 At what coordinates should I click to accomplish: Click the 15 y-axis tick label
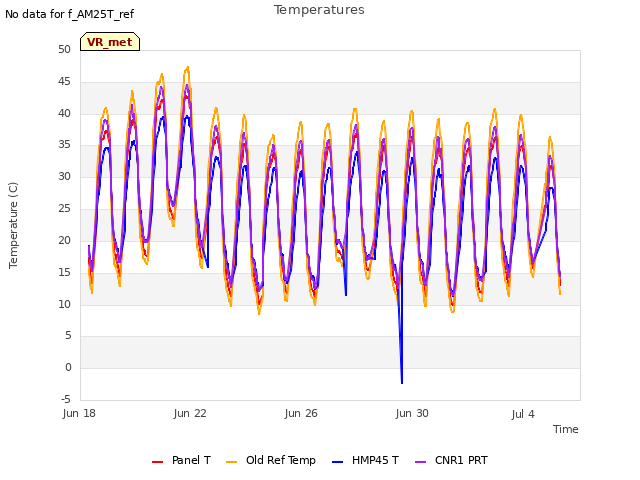[64, 272]
